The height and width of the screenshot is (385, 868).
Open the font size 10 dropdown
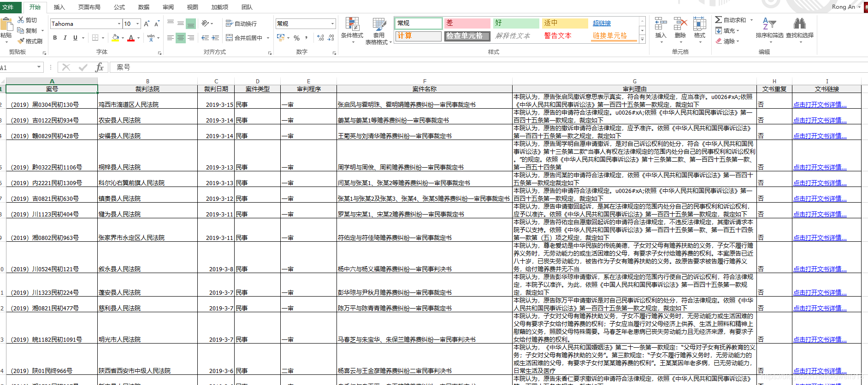point(137,23)
